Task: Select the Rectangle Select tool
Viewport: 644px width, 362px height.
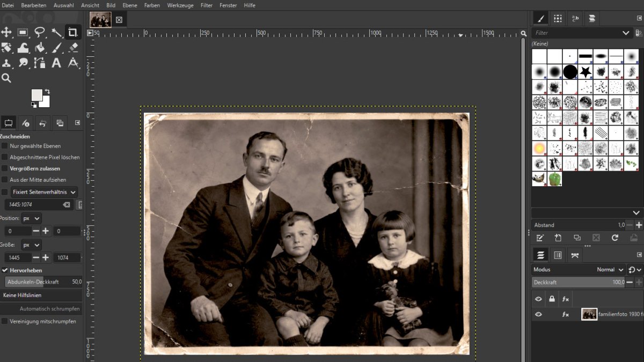Action: click(23, 32)
